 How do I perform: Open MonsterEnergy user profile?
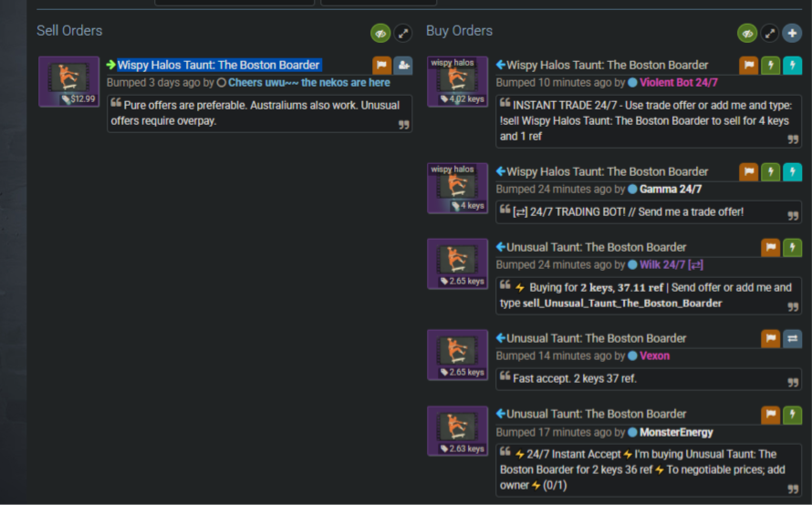(676, 433)
